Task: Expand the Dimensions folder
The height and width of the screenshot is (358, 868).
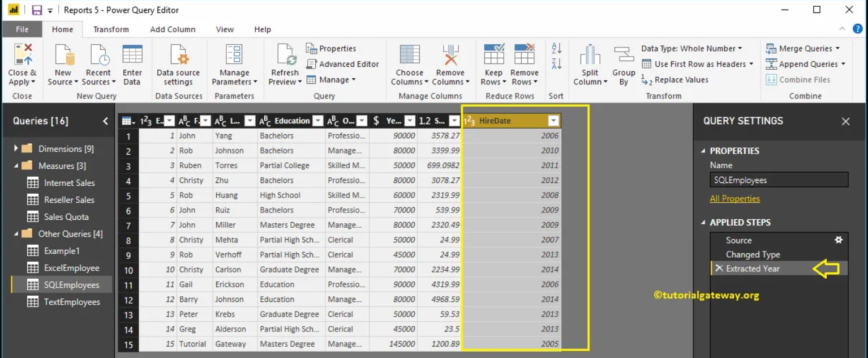Action: pyautogui.click(x=16, y=148)
